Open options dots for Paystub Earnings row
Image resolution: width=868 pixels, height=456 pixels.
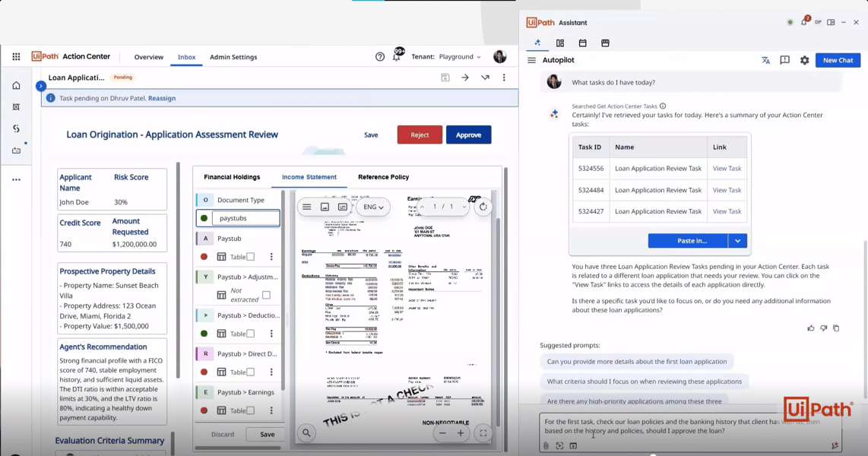271,410
